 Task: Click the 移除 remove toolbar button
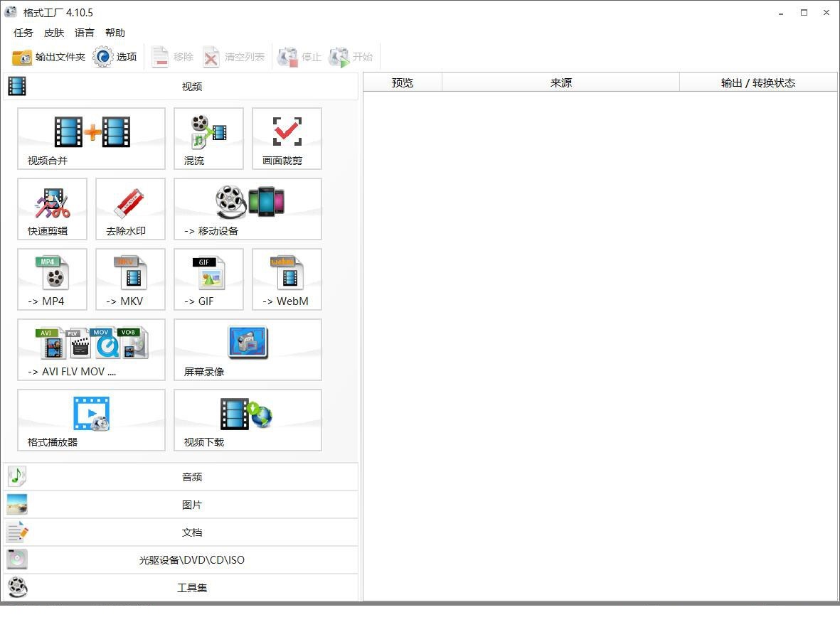click(x=171, y=57)
